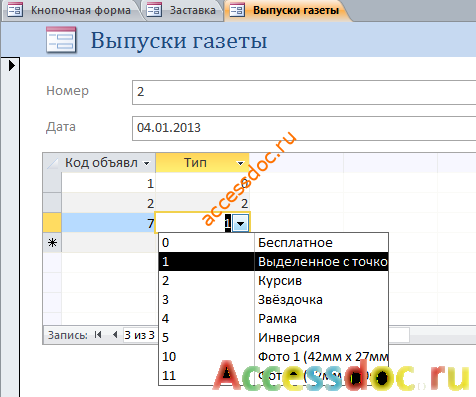This screenshot has height=397, width=476.
Task: Click the Код объявл column header
Action: coord(108,163)
